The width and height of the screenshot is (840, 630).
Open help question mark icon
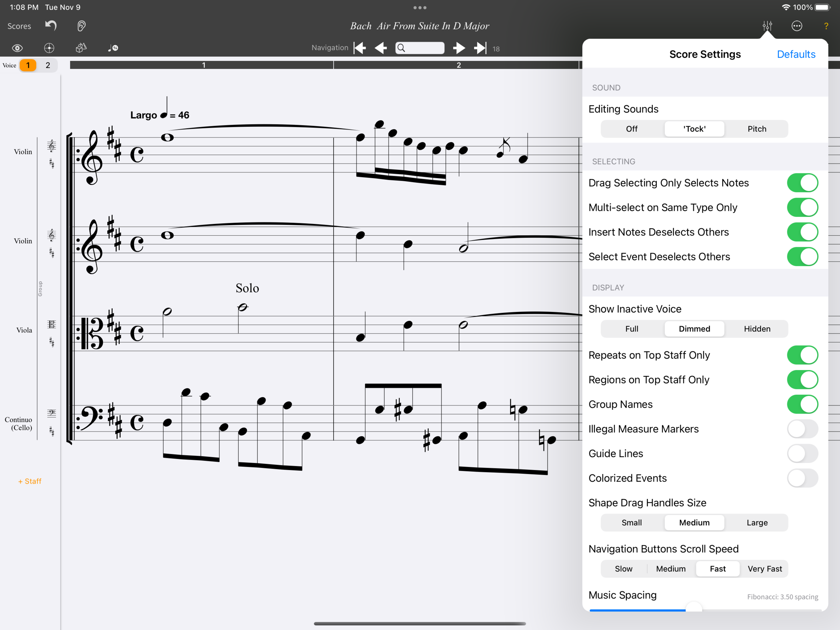pyautogui.click(x=826, y=26)
